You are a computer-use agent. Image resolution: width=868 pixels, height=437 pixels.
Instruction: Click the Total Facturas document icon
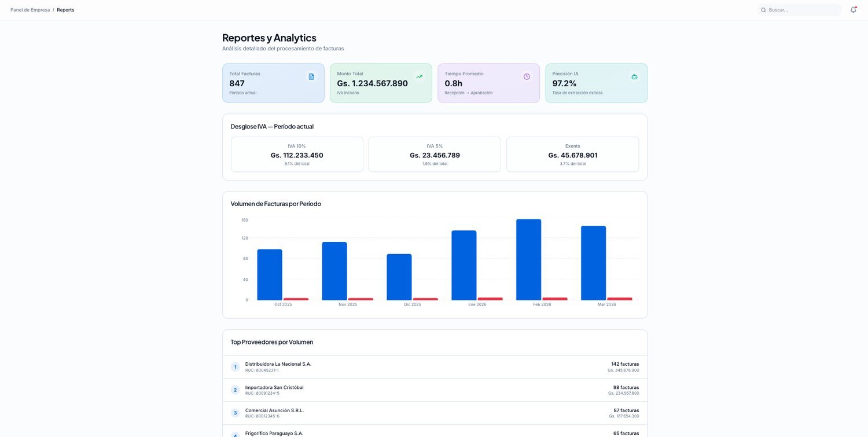click(311, 76)
